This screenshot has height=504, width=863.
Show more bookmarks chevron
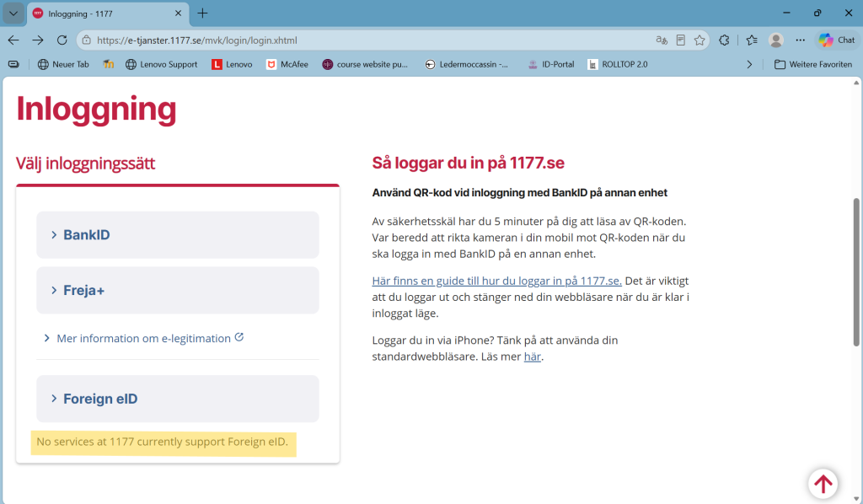[749, 64]
